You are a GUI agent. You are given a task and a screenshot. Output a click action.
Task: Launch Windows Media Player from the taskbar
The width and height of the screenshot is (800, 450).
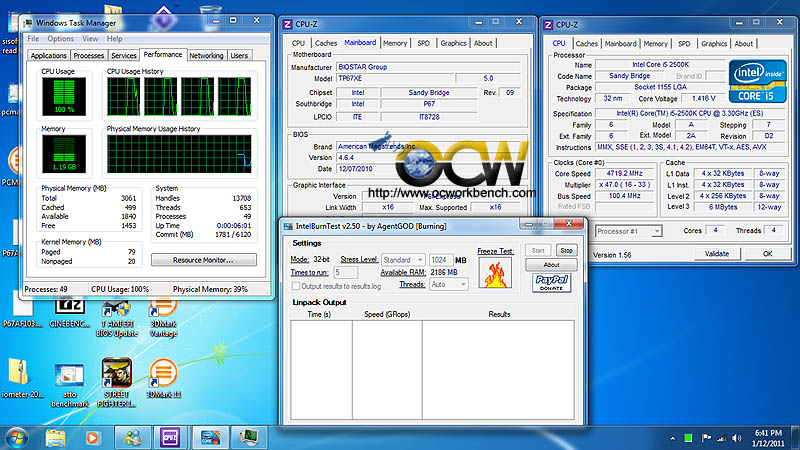coord(92,438)
